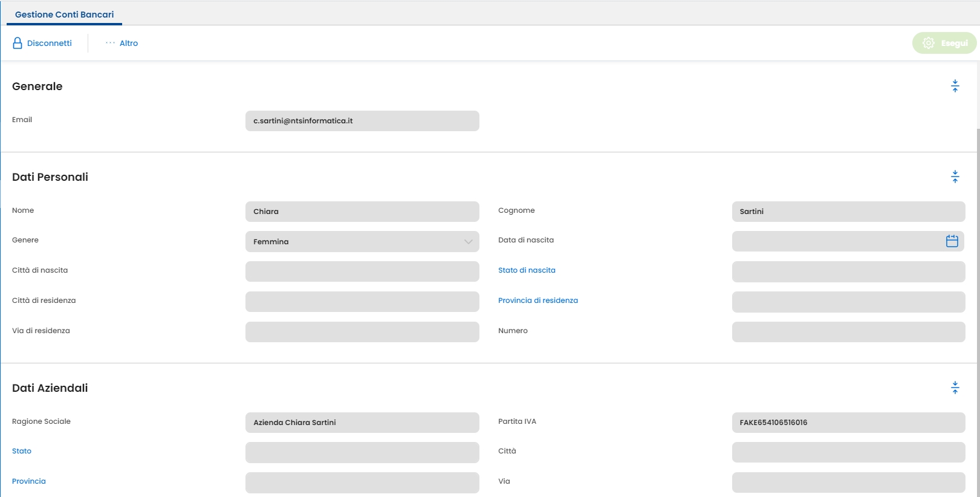Click the Ragione Sociale field
Screen dimensions: 980x497
(x=362, y=423)
